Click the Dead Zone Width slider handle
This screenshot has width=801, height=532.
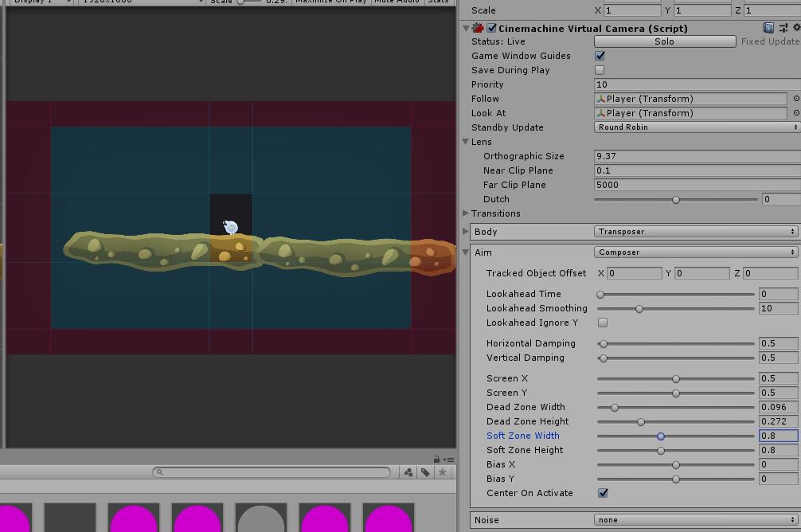[x=615, y=407]
